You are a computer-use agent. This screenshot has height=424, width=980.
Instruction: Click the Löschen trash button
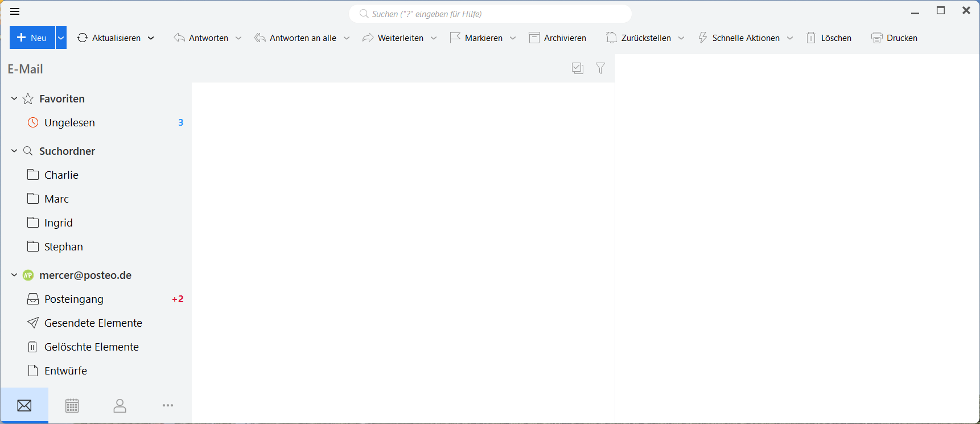coord(829,38)
